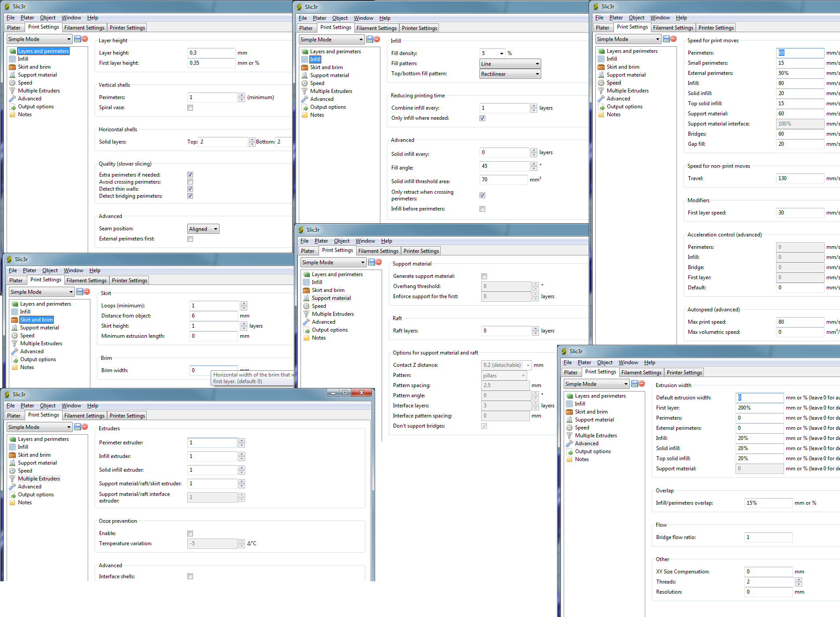Select Skirt and brim icon in Extruders window

tap(12, 455)
